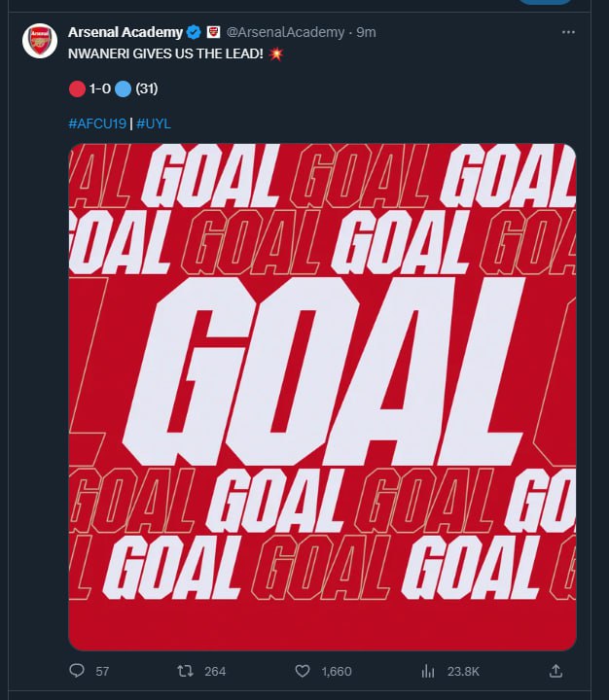Click the Arsenal crest affiliate badge
This screenshot has width=609, height=700.
point(212,32)
